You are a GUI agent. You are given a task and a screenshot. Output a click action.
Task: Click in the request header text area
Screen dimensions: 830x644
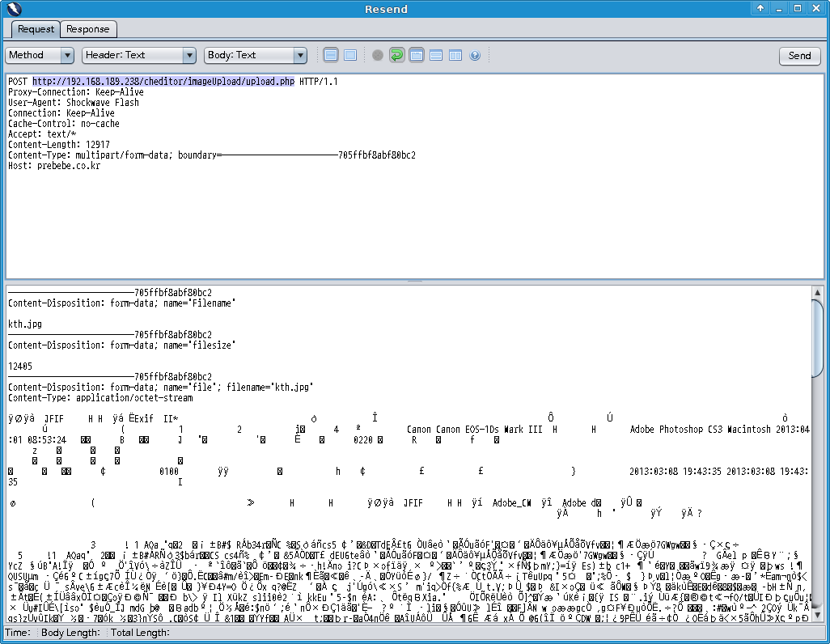tap(414, 176)
